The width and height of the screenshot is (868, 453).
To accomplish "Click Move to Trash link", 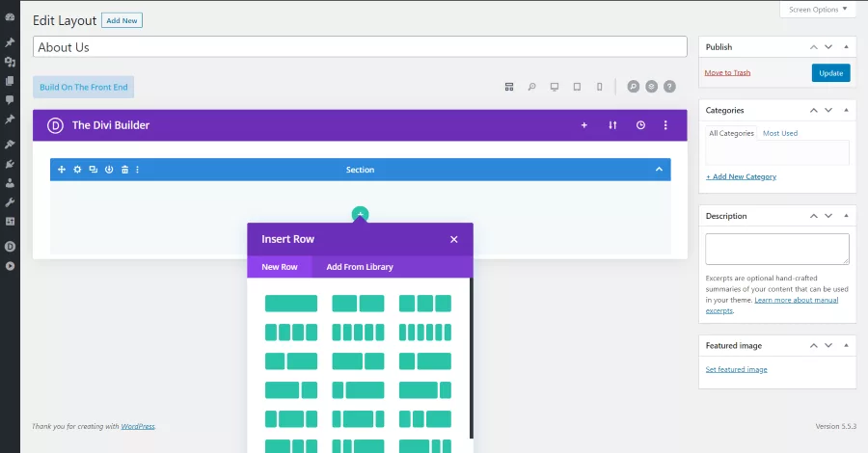I will coord(727,73).
